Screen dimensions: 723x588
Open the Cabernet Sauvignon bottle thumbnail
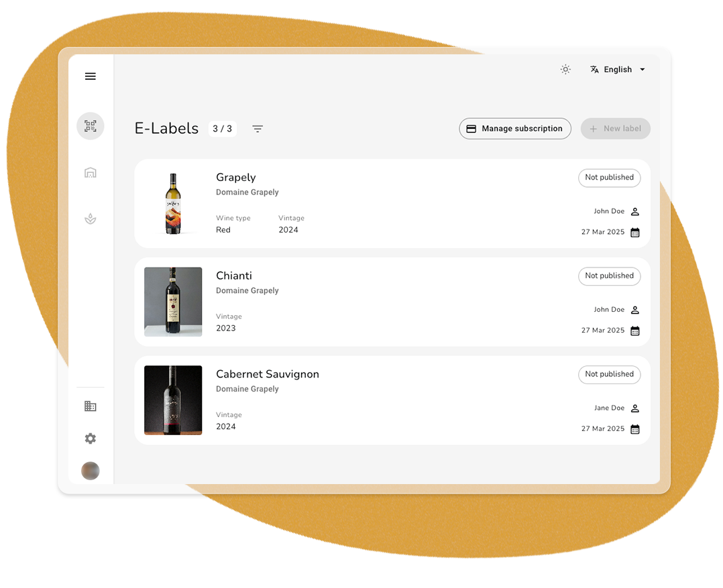pos(173,400)
